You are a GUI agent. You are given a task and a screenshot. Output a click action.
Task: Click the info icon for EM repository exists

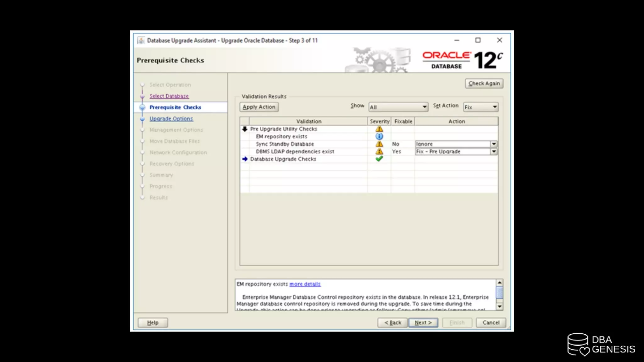379,136
